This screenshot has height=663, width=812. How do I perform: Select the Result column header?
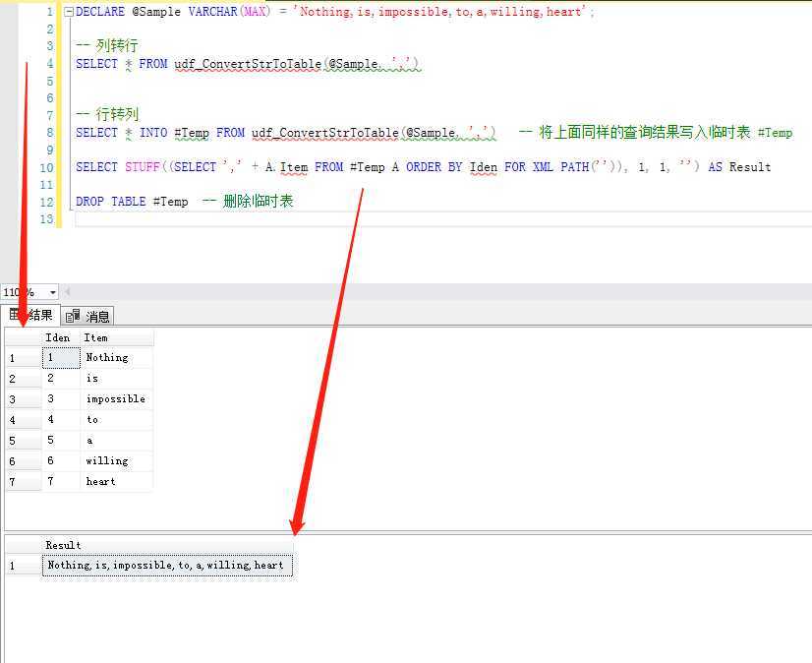tap(167, 545)
